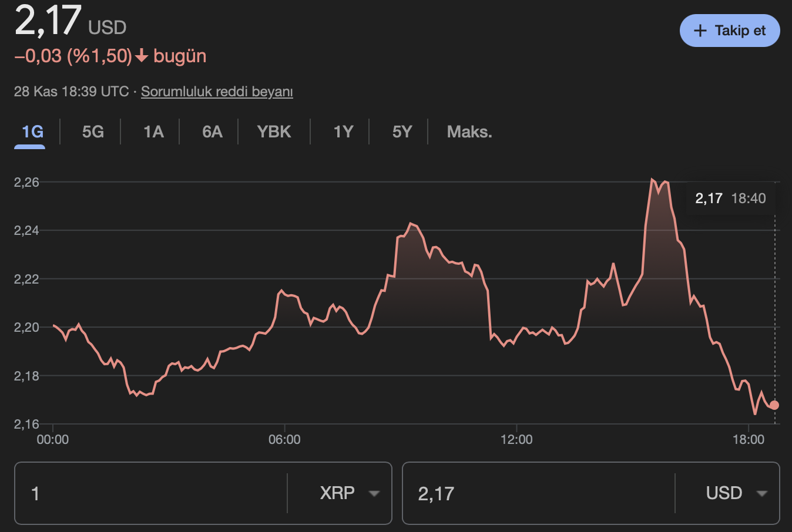This screenshot has height=532, width=792.
Task: Select the highlighted 1G chart tab
Action: click(x=30, y=132)
